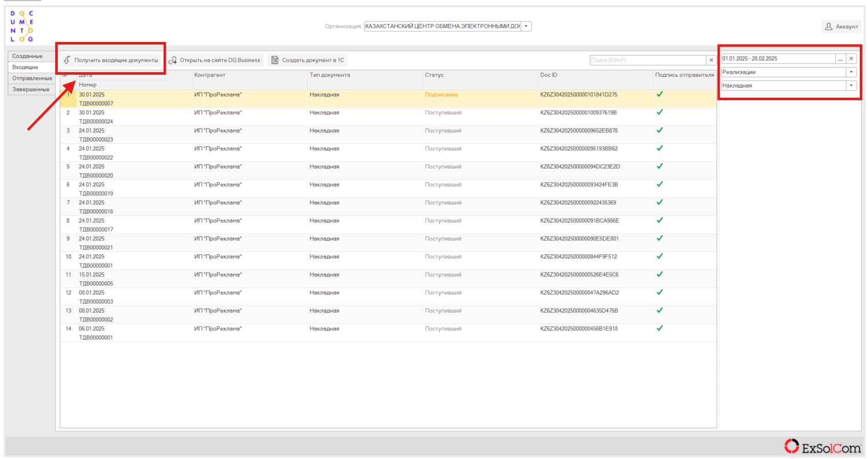
Task: Switch to the Входящие tab
Action: pos(31,68)
